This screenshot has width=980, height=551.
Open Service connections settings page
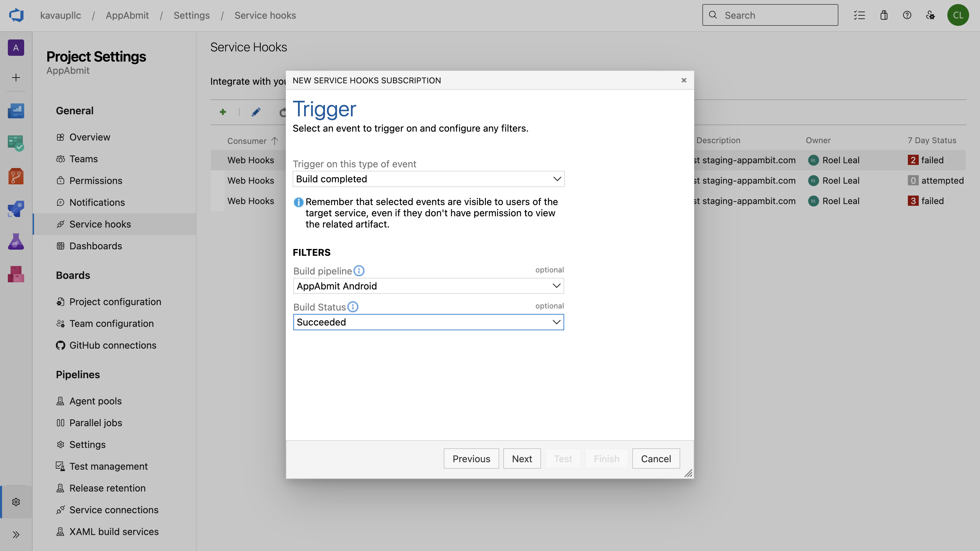[x=113, y=510]
